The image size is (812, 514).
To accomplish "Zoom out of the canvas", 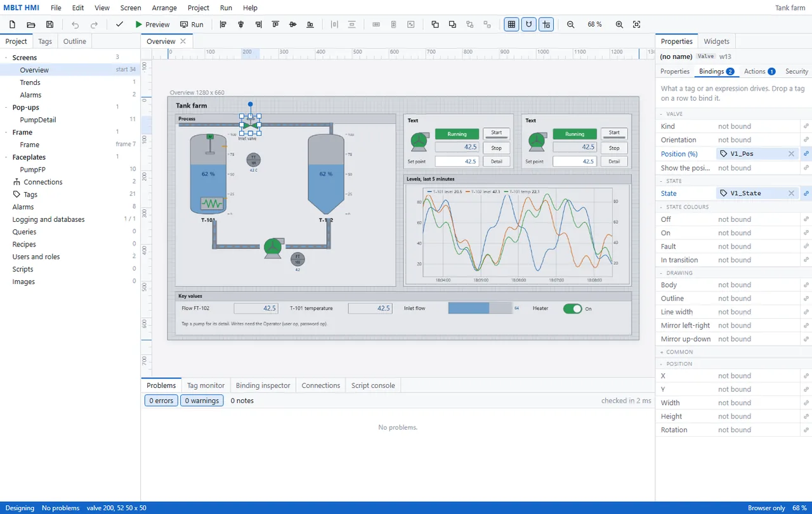I will 571,25.
